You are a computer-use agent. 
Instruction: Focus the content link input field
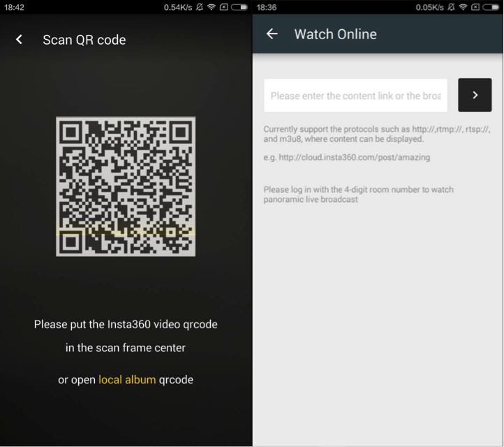[355, 96]
